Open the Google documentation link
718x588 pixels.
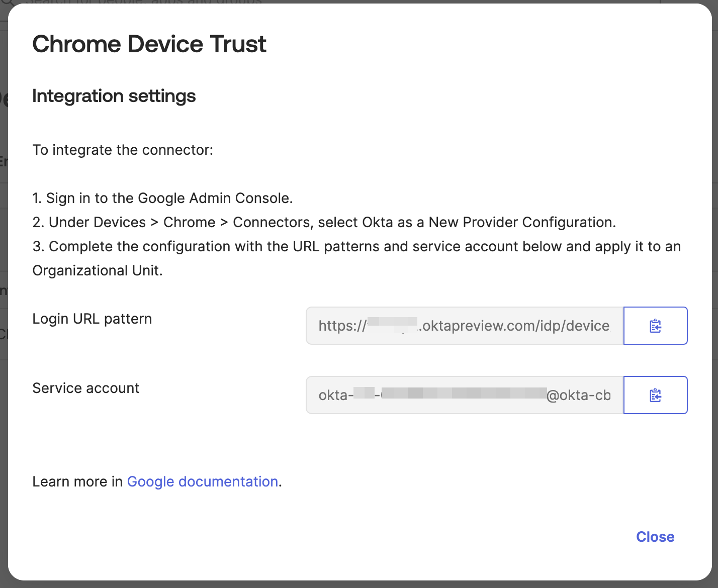pos(202,481)
